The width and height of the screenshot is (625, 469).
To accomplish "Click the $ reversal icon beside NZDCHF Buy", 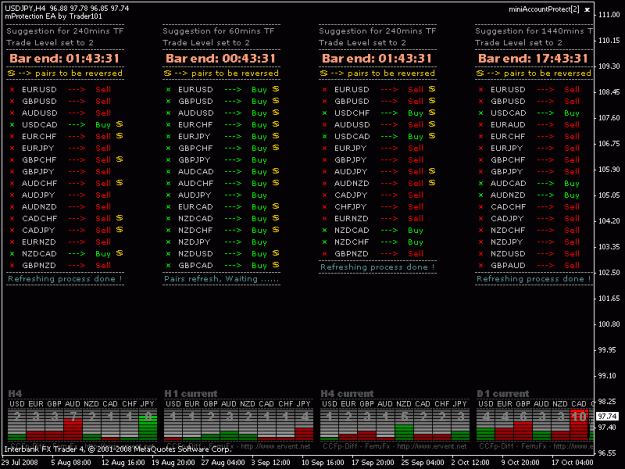I will [275, 230].
